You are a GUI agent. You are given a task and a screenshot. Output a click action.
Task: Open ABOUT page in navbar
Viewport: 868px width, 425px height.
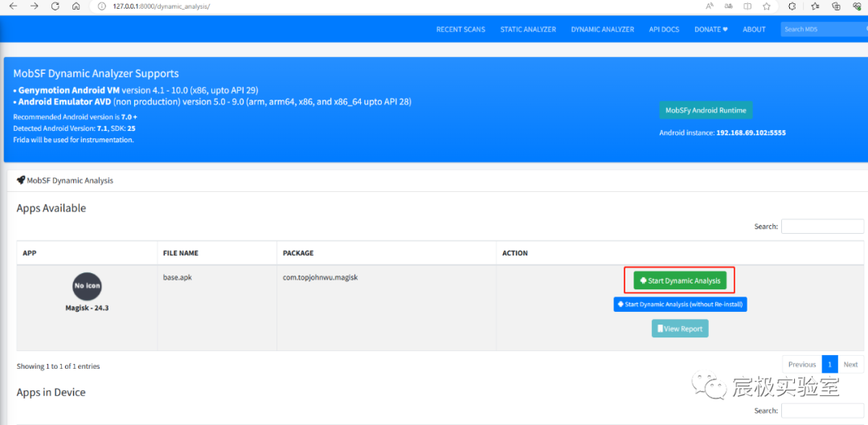[x=754, y=30]
